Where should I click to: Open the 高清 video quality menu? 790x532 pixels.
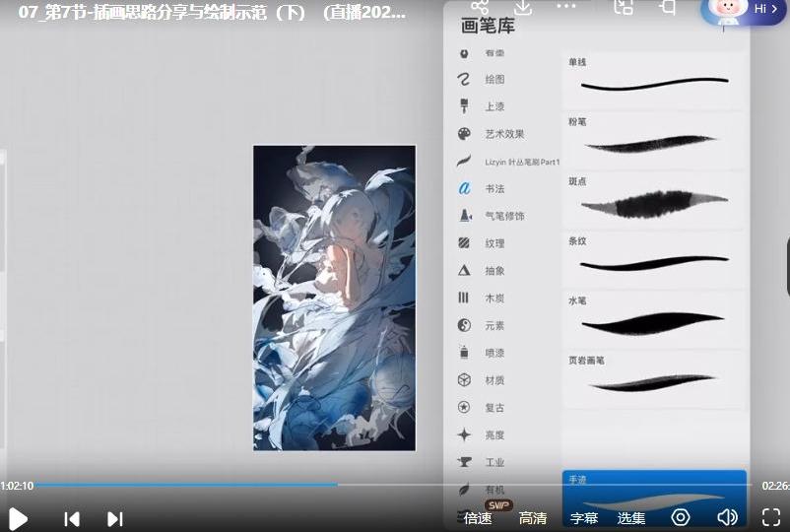pos(533,518)
